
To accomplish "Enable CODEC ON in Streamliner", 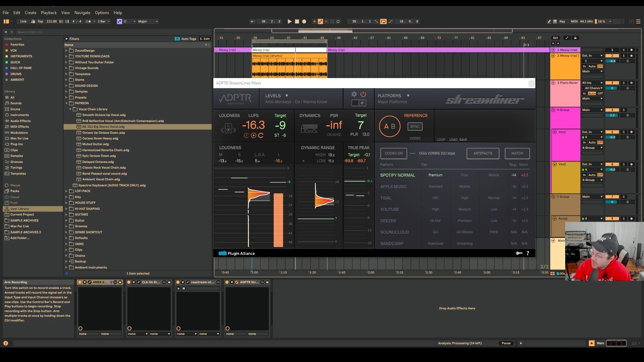I will click(394, 153).
